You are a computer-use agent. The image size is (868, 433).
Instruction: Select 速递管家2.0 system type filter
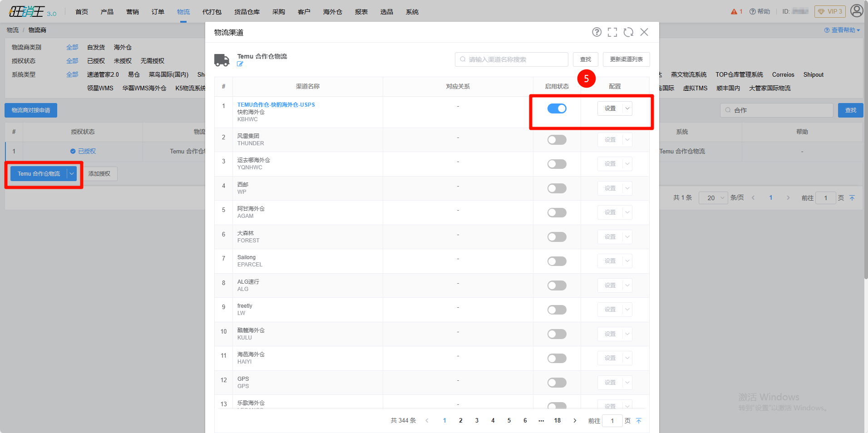(x=103, y=74)
